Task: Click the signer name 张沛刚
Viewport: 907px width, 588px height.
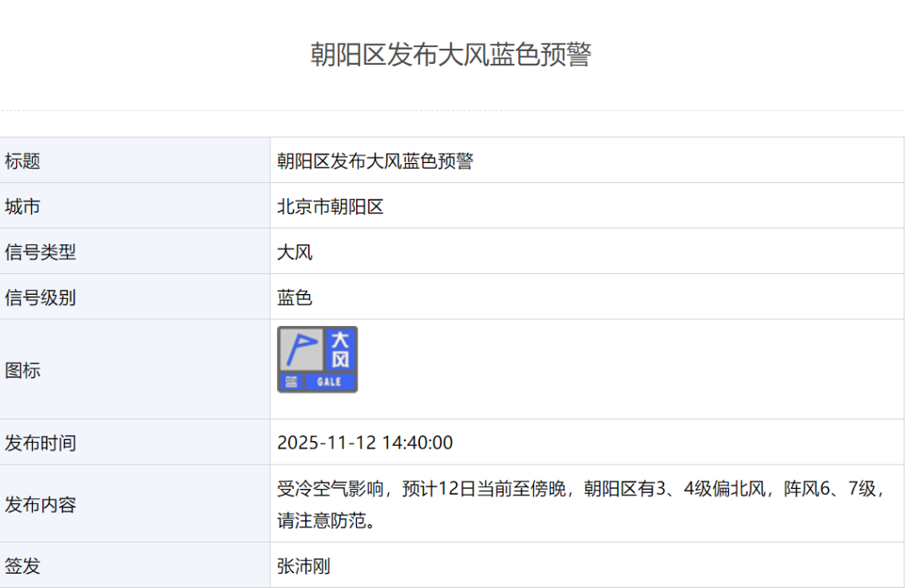Action: 304,566
